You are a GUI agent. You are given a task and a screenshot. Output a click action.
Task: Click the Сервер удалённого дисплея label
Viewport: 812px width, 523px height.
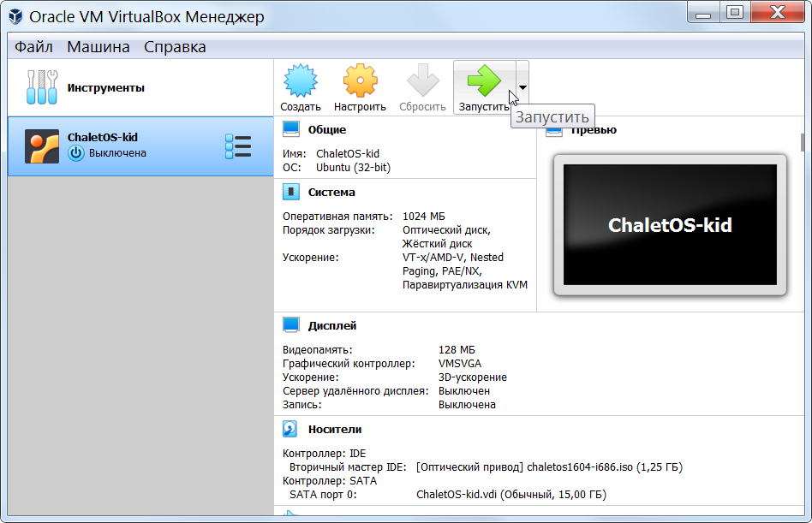point(355,391)
